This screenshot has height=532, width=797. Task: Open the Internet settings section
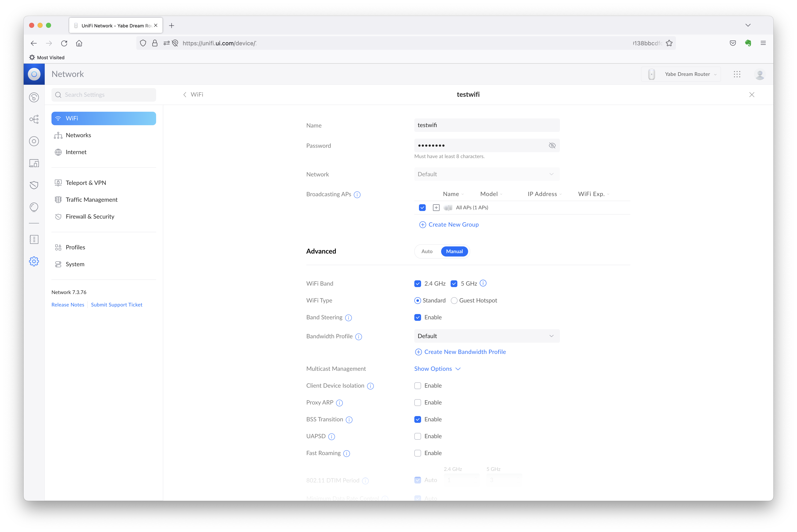click(x=104, y=152)
